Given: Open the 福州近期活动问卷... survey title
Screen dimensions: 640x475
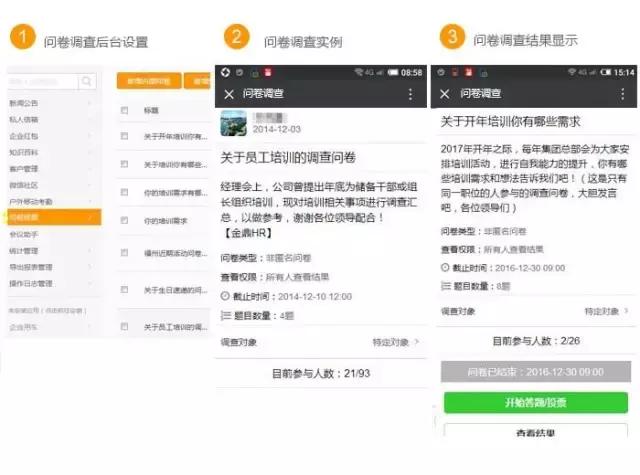Looking at the screenshot, I should coord(176,253).
